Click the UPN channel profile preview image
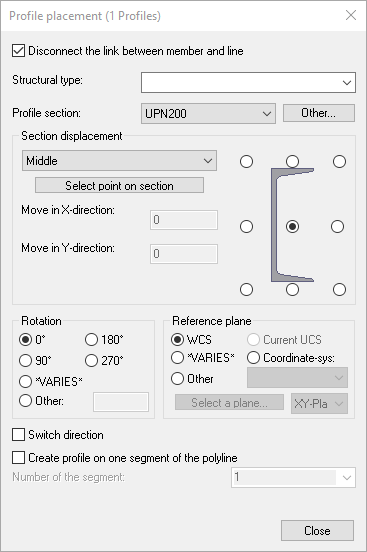This screenshot has height=552, width=367. pos(292,225)
